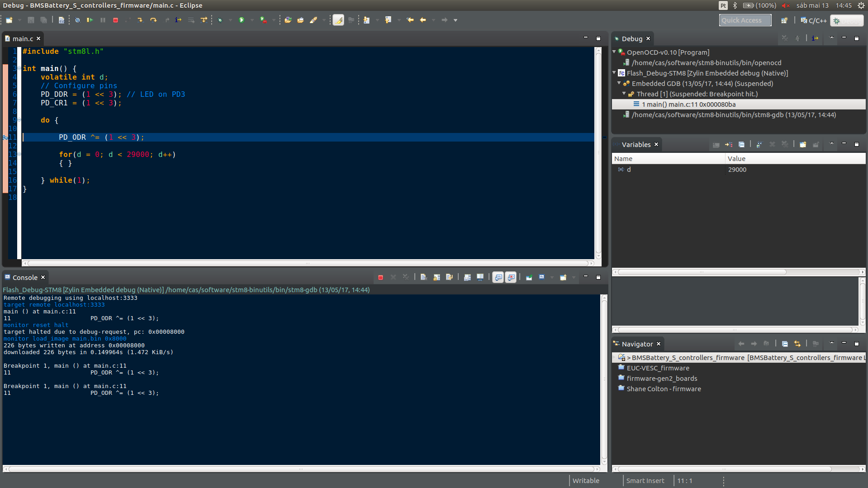
Task: Click the Open Task folder icon
Action: coord(300,20)
